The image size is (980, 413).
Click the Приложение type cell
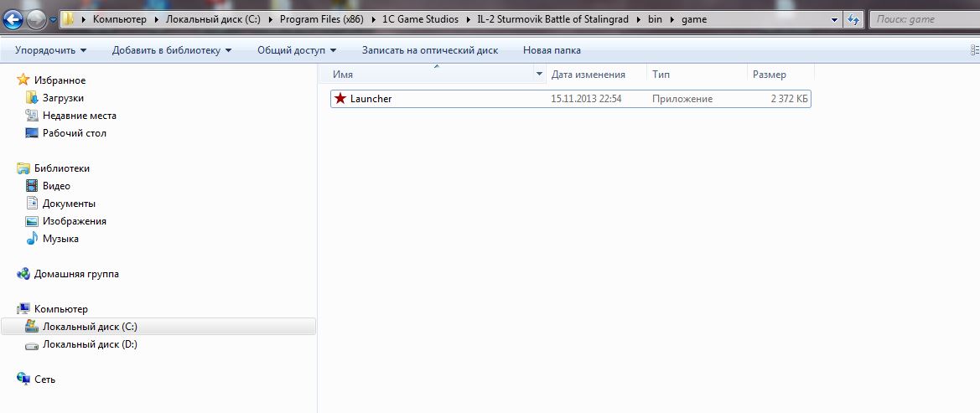(682, 99)
